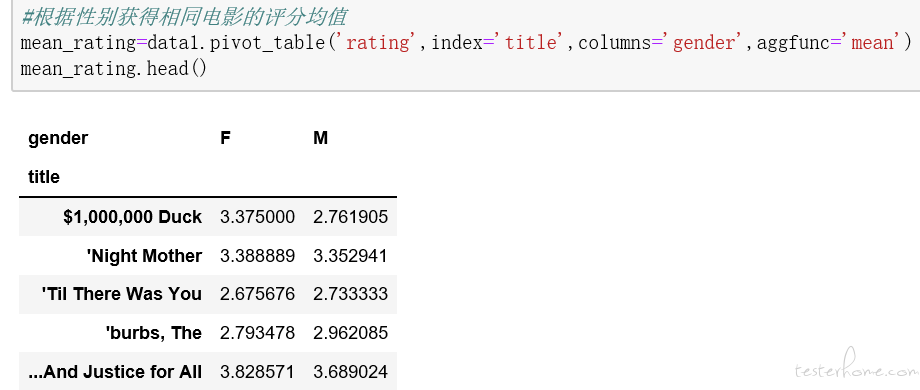The width and height of the screenshot is (920, 390).
Task: Select the 'Til There Was You row
Action: click(x=208, y=294)
